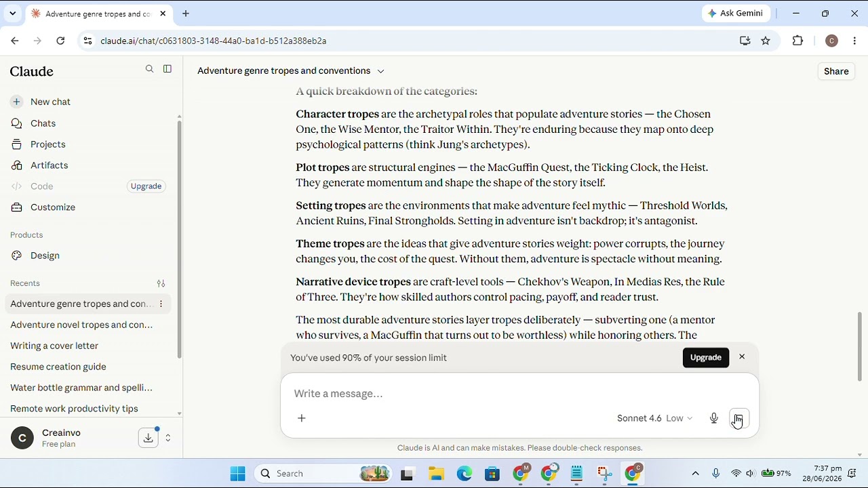The width and height of the screenshot is (868, 488).
Task: Click system tray microphone icon
Action: click(715, 474)
